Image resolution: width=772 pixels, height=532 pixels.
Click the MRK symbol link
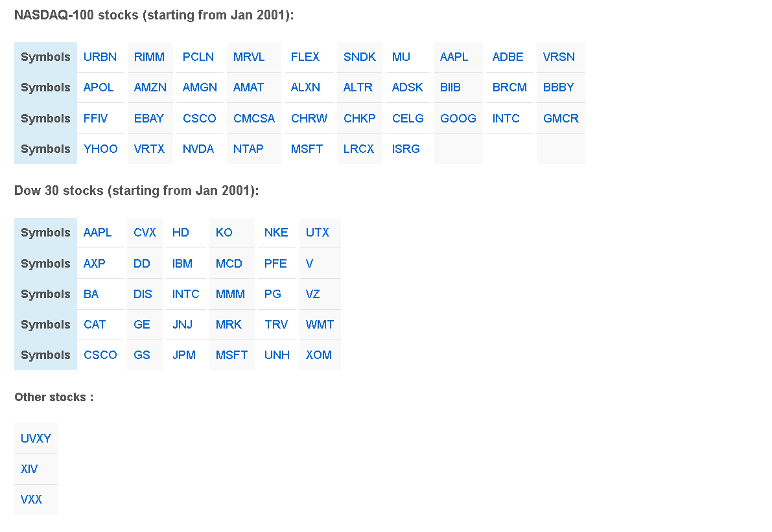228,325
